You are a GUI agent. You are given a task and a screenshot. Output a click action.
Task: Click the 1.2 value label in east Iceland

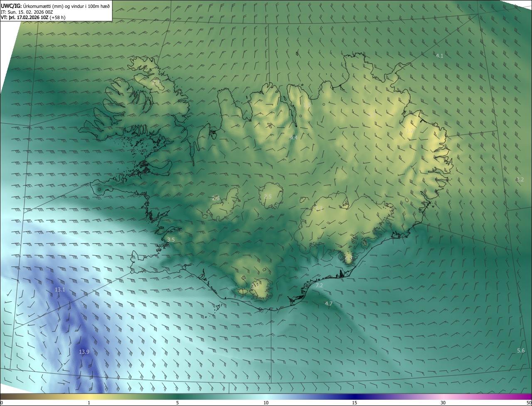click(409, 131)
